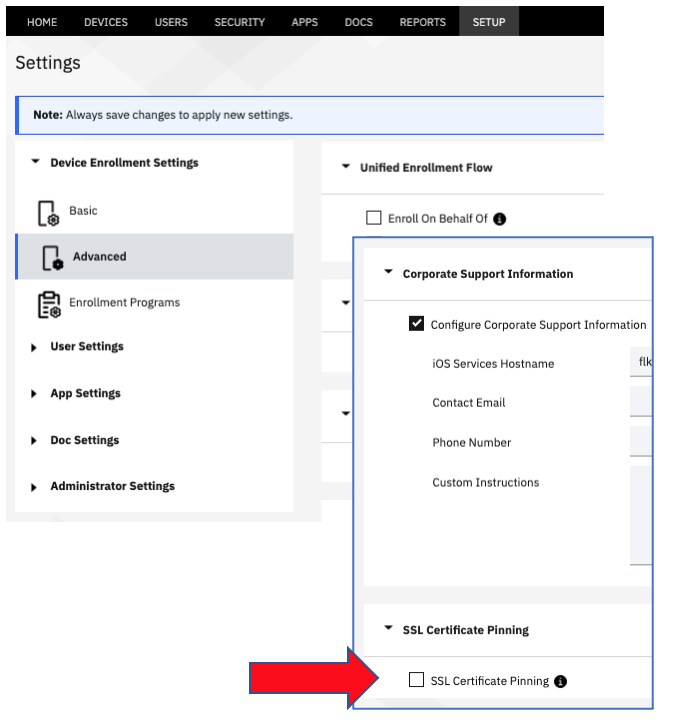Click the Advanced device gear icon
Screen dimensions: 676x728
point(53,259)
